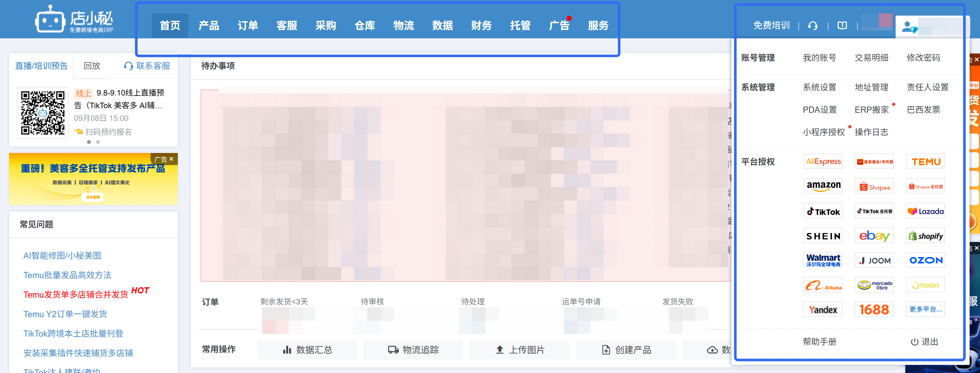Screen dimensions: 980x373
Task: Select the 采购 menu
Action: click(x=326, y=26)
